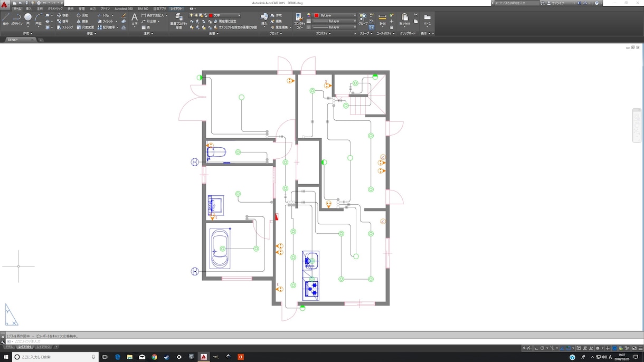This screenshot has height=362, width=644.
Task: Switch to the ホーム (Home) ribbon tab
Action: coord(17,9)
